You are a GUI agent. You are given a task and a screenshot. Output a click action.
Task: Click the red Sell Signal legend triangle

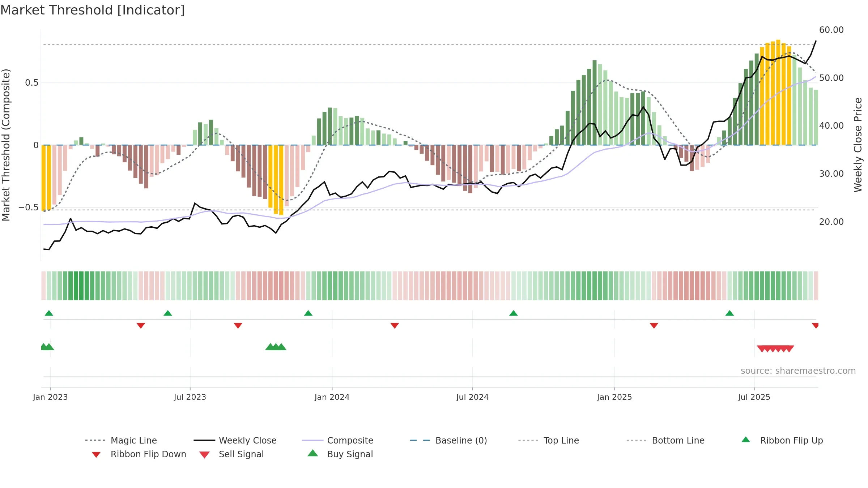click(204, 455)
